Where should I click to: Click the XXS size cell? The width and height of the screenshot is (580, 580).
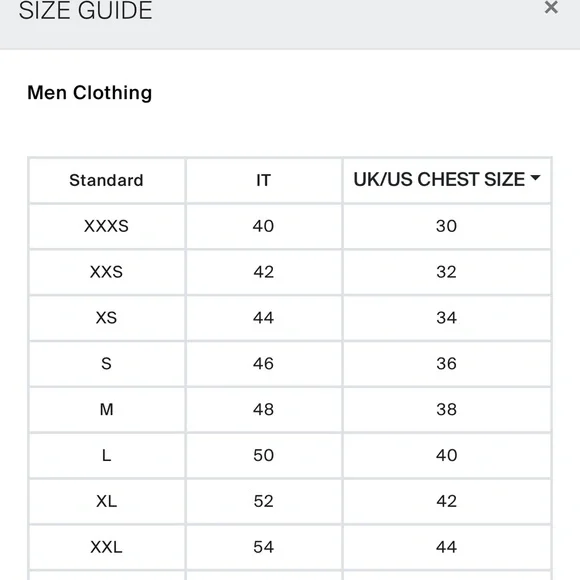(x=107, y=272)
